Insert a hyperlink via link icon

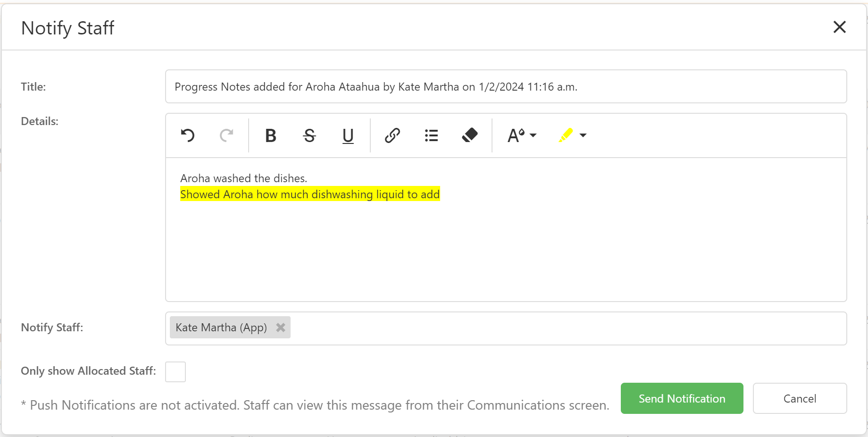click(392, 135)
